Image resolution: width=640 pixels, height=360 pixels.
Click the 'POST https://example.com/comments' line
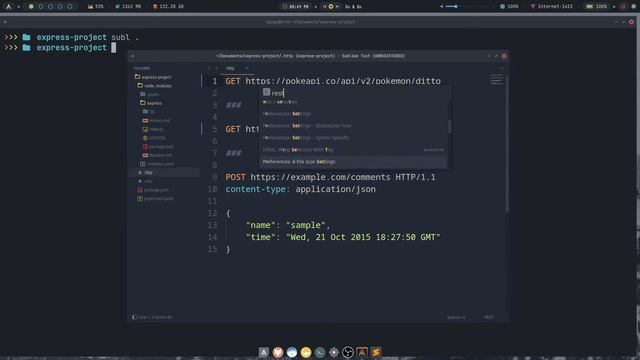click(x=330, y=177)
